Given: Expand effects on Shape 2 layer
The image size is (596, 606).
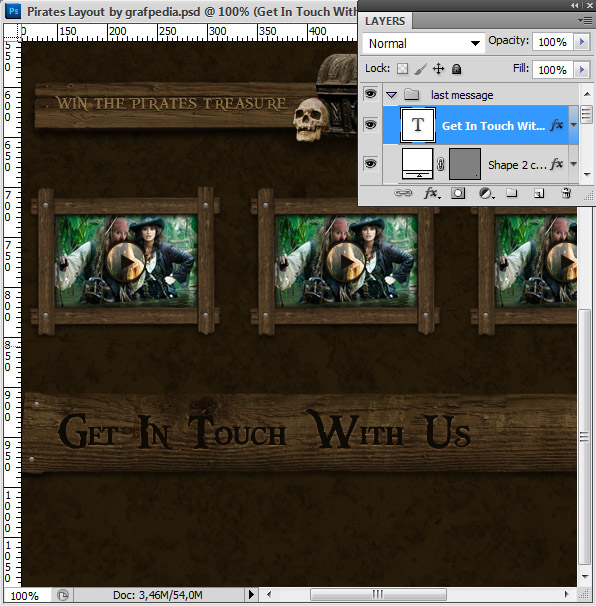Looking at the screenshot, I should pos(573,164).
